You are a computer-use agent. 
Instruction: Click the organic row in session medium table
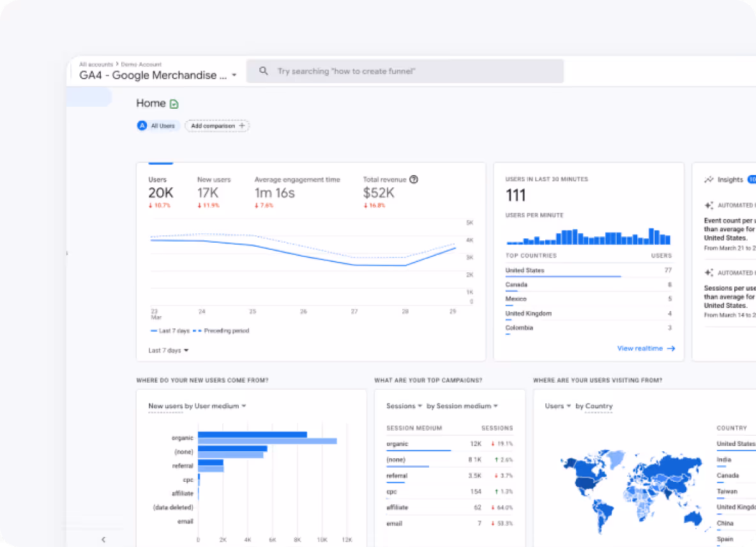point(450,444)
